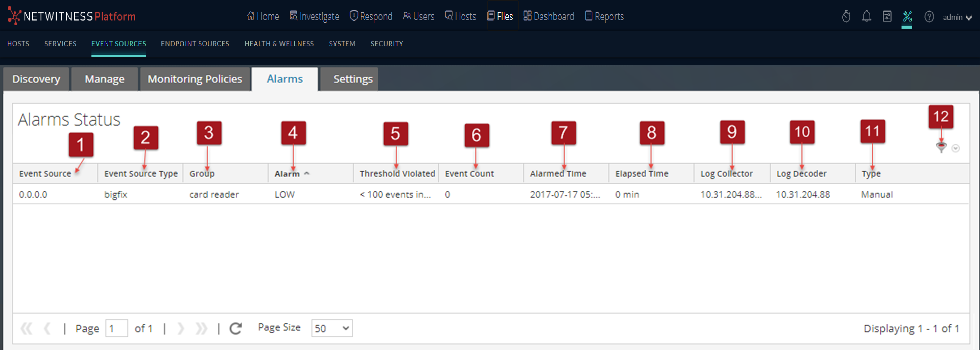Go to Health & Wellness menu
Image resolution: width=980 pixels, height=350 pixels.
(x=279, y=44)
